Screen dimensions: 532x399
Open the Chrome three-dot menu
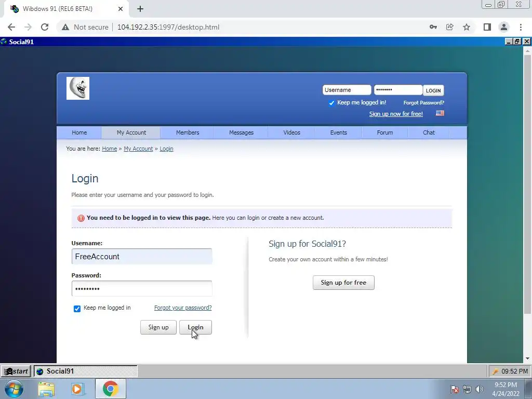coord(521,27)
